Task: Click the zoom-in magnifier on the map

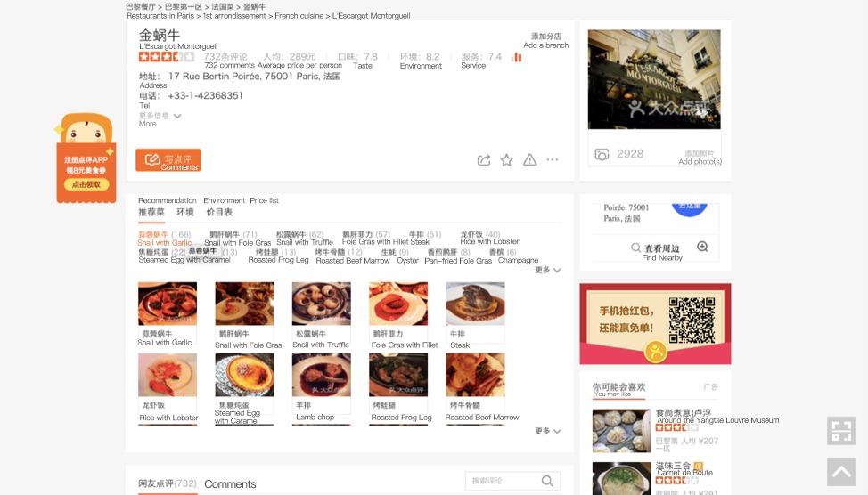Action: pos(702,247)
